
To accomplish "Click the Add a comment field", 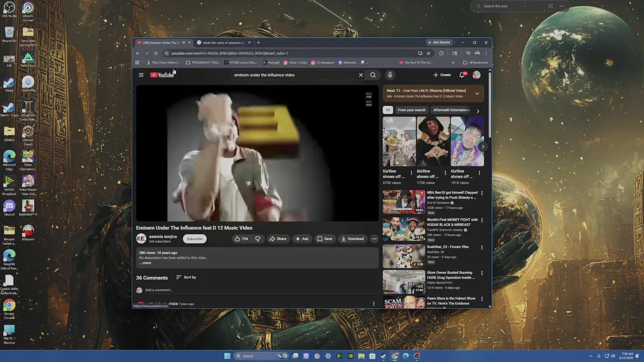I will point(259,290).
